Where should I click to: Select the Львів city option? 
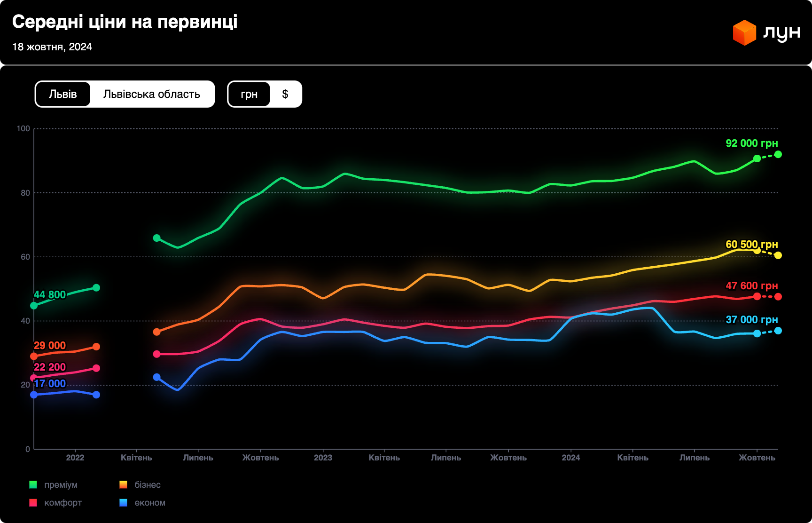click(63, 94)
